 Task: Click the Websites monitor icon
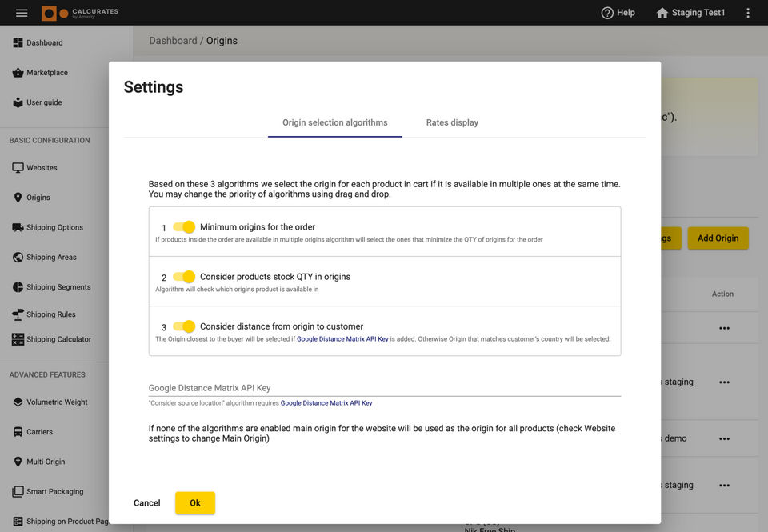click(18, 167)
